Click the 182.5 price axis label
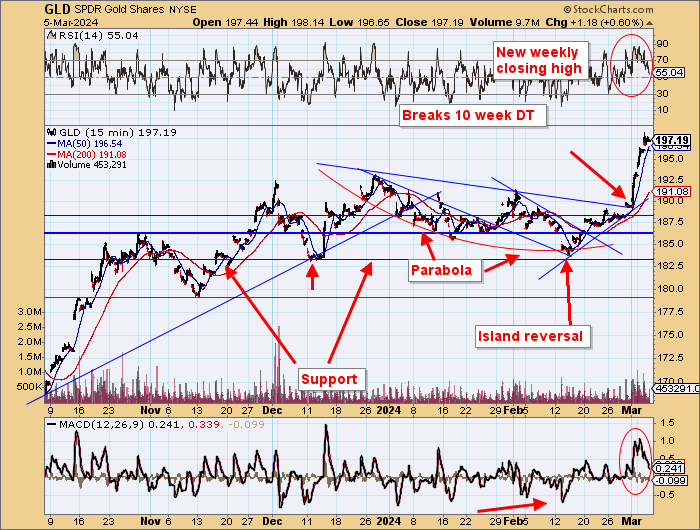This screenshot has height=530, width=700. tap(672, 266)
